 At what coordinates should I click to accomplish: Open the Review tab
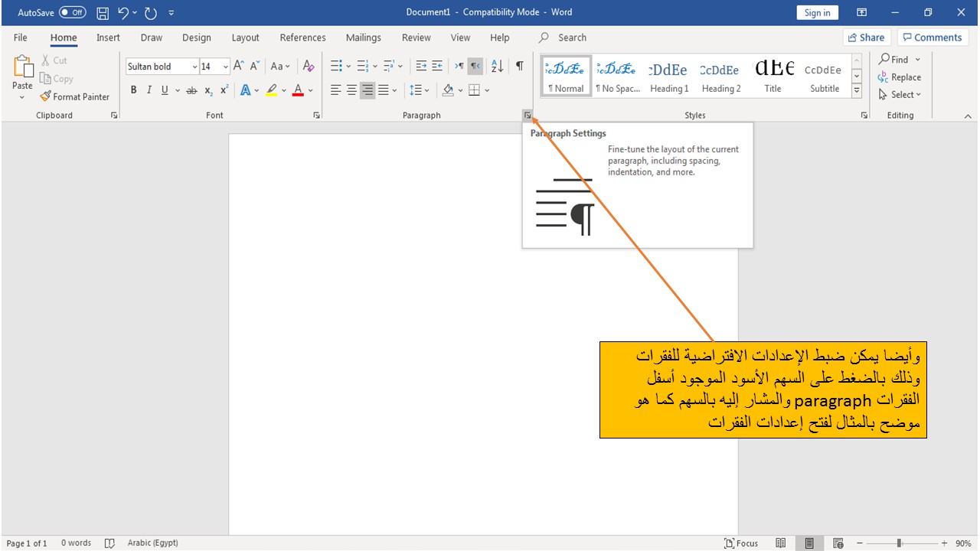pos(416,37)
